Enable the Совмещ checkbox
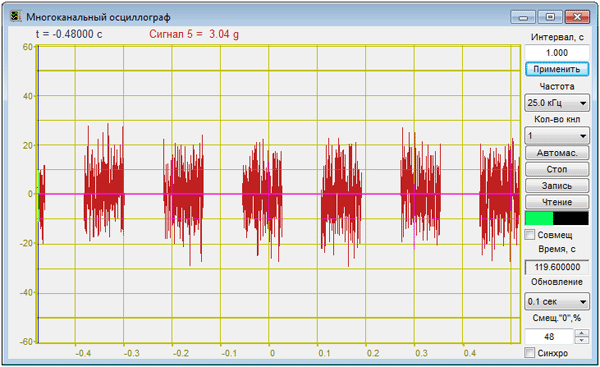Viewport: 600px width, 367px height. [x=530, y=235]
